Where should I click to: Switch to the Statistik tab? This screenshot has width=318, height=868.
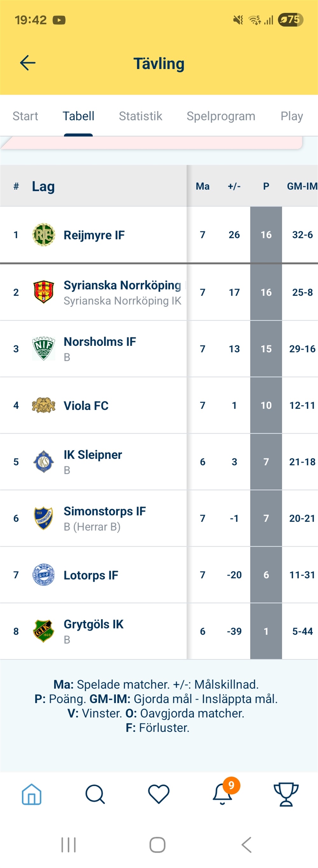pyautogui.click(x=140, y=116)
